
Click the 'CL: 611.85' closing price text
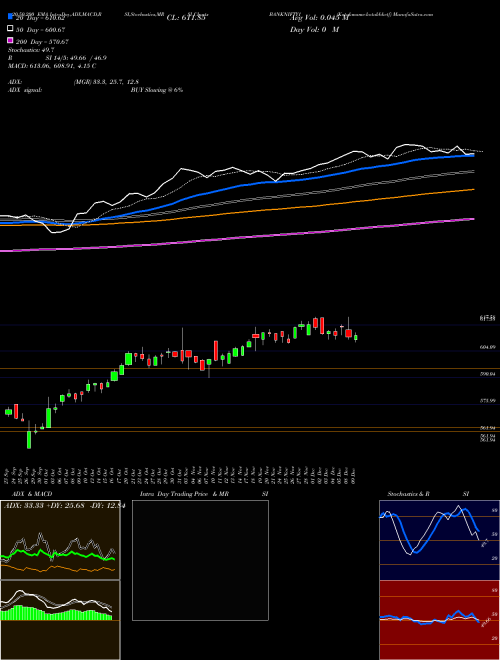click(186, 18)
